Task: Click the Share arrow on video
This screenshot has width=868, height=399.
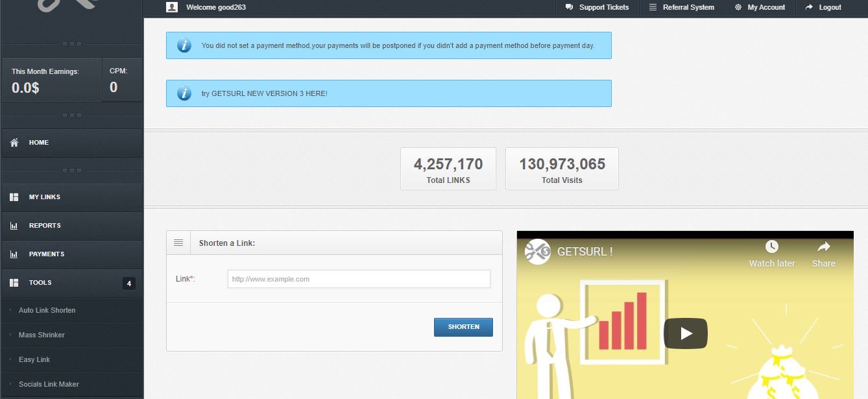Action: click(823, 247)
